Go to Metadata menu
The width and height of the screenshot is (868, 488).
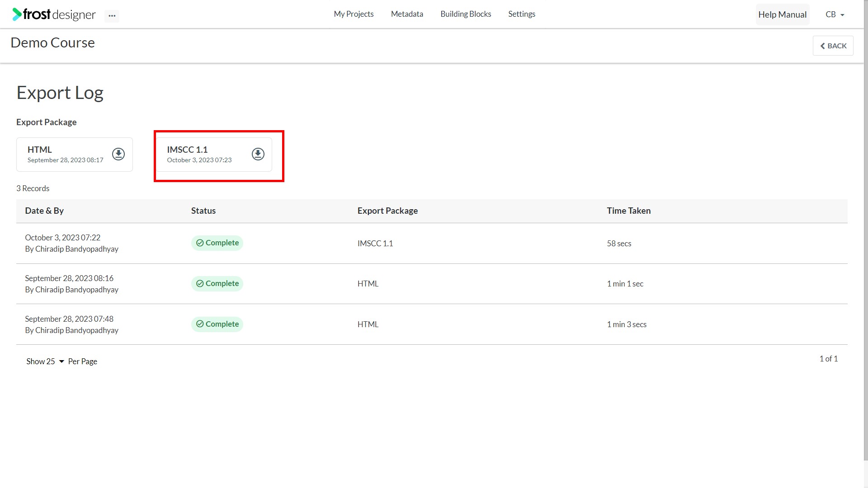coord(407,14)
